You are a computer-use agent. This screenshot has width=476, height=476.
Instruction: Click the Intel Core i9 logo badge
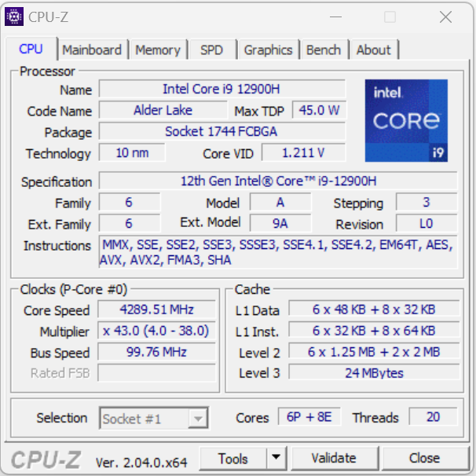click(406, 120)
